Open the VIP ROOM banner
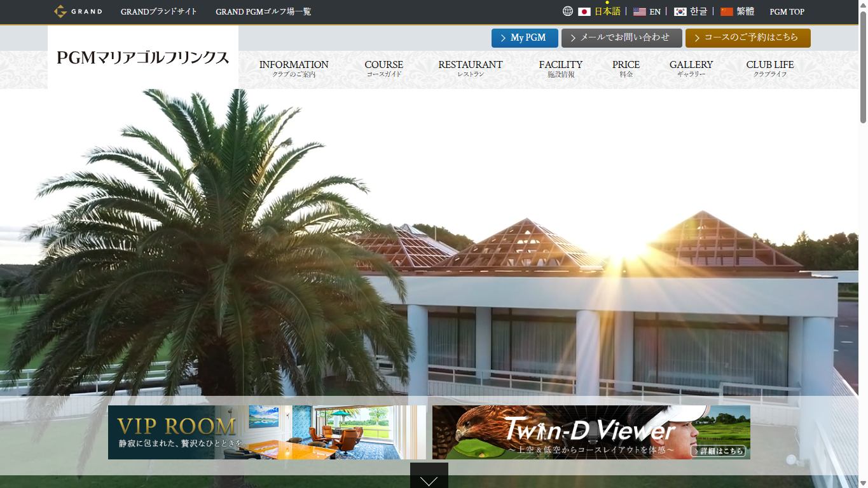Image resolution: width=868 pixels, height=488 pixels. coord(267,432)
